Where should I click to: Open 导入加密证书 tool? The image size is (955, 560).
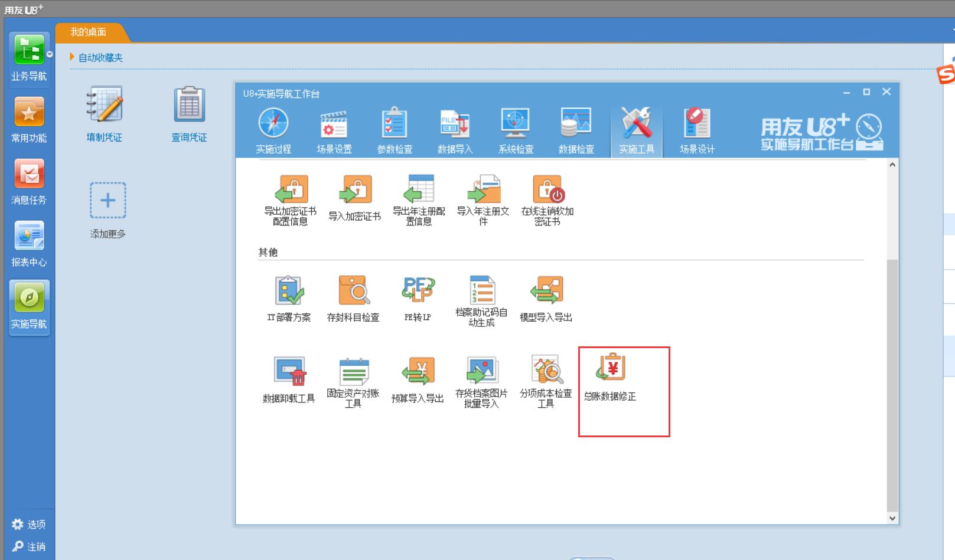(x=354, y=199)
